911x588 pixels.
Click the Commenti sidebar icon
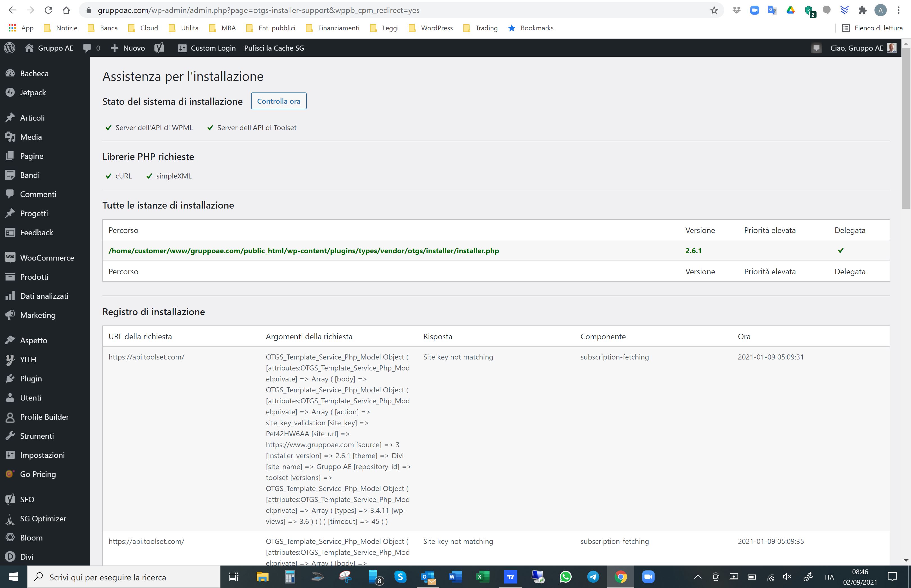(10, 194)
